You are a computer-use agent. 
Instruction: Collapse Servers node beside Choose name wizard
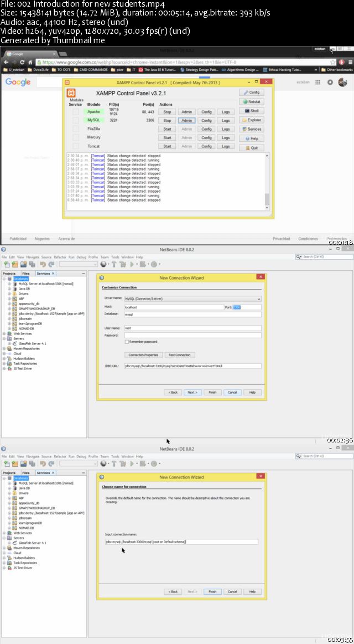(4, 538)
